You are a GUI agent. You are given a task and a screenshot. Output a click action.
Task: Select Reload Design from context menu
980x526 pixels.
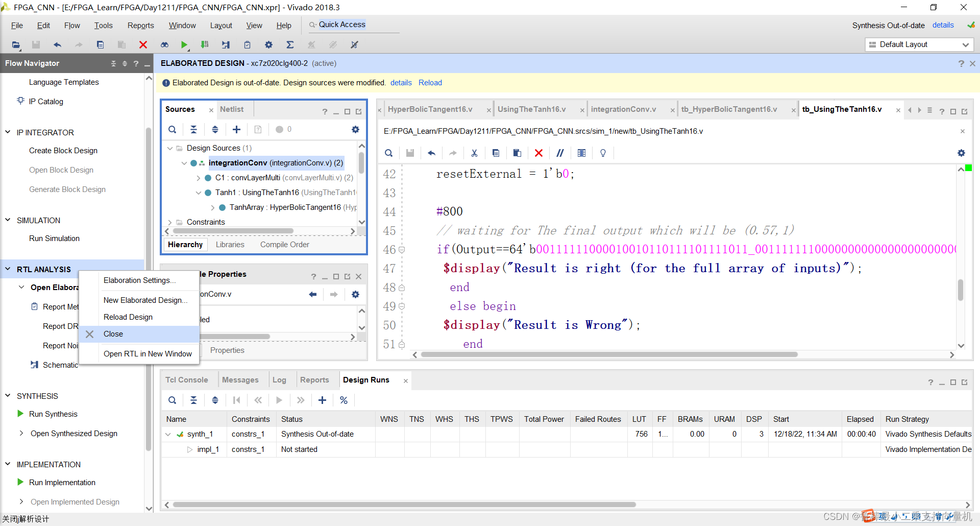point(128,317)
